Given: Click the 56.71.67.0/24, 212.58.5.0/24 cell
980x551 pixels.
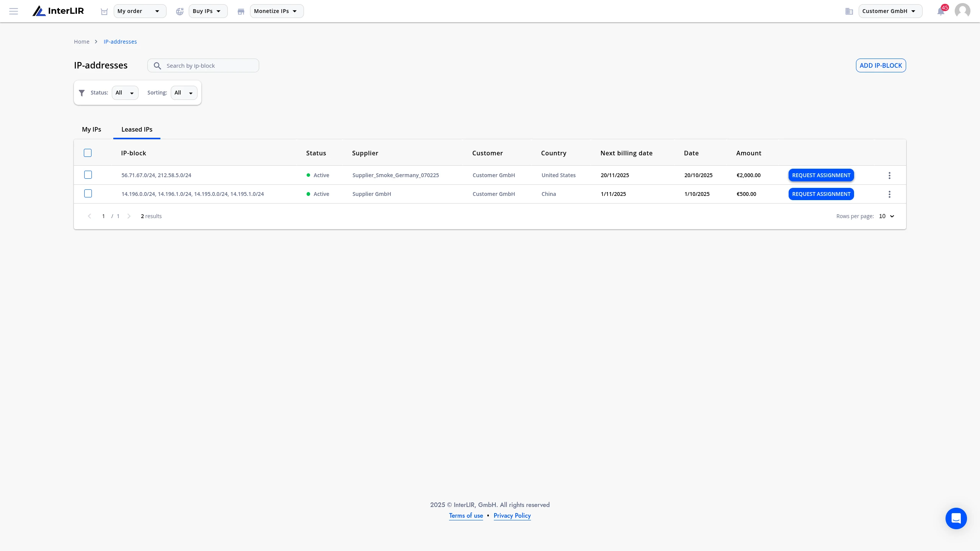Looking at the screenshot, I should click(156, 175).
